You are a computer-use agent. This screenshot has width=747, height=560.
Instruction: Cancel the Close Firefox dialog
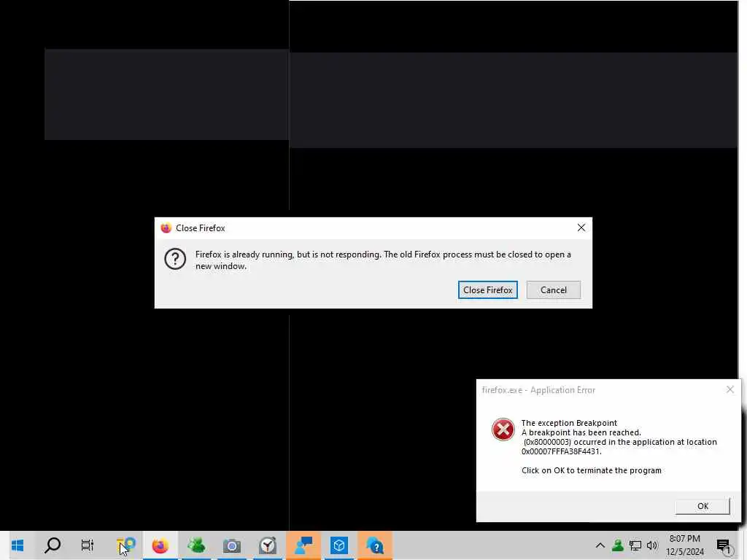[553, 290]
